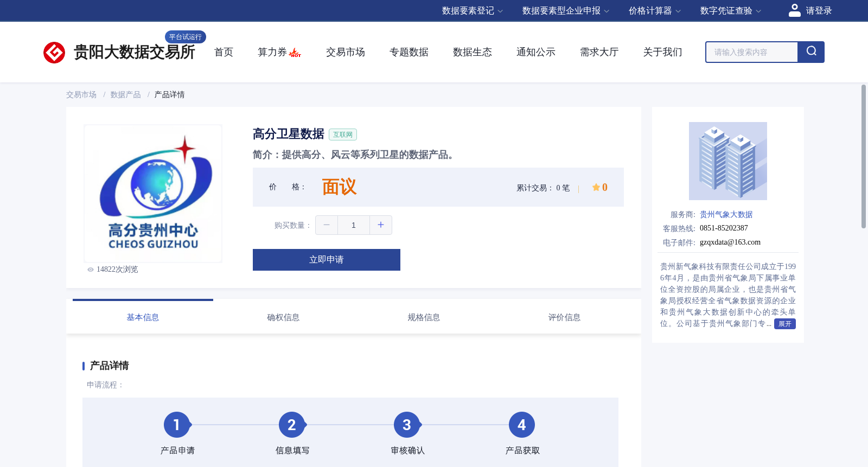The height and width of the screenshot is (467, 868).
Task: Click the page vertical scrollbar
Action: pos(864,156)
